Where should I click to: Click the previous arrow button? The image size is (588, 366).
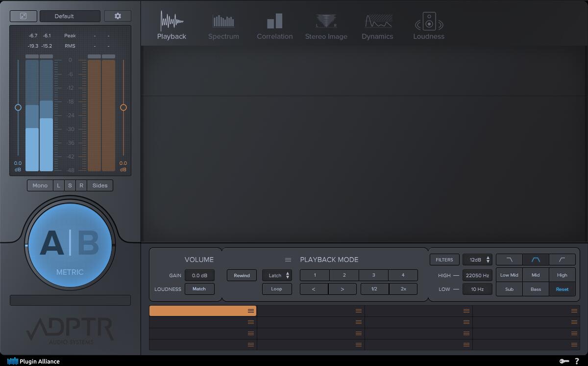pyautogui.click(x=314, y=289)
